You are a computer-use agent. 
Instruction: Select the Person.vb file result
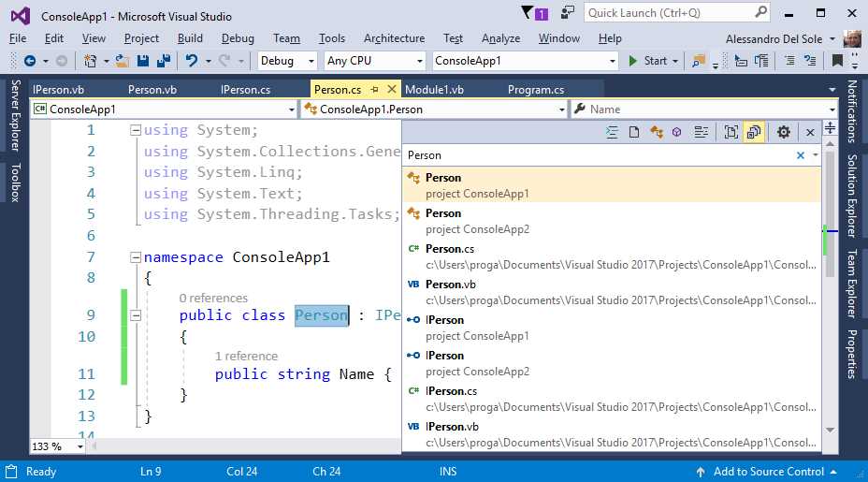612,292
